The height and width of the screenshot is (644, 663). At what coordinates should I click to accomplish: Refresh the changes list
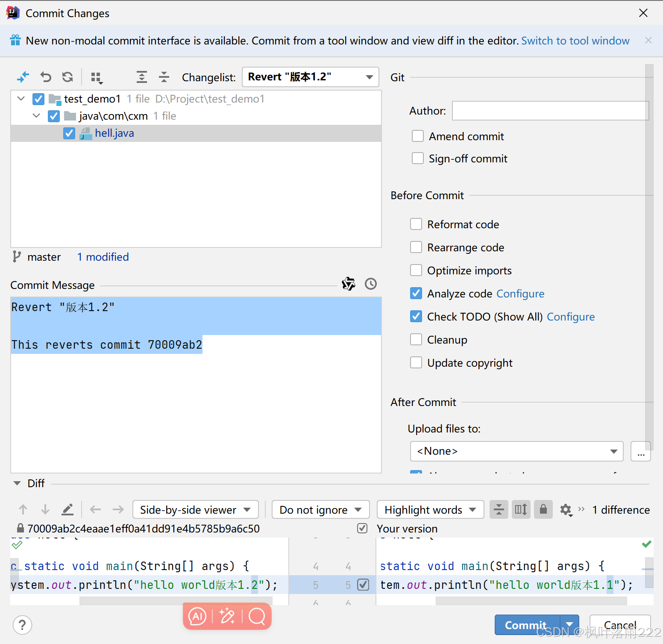[x=67, y=77]
